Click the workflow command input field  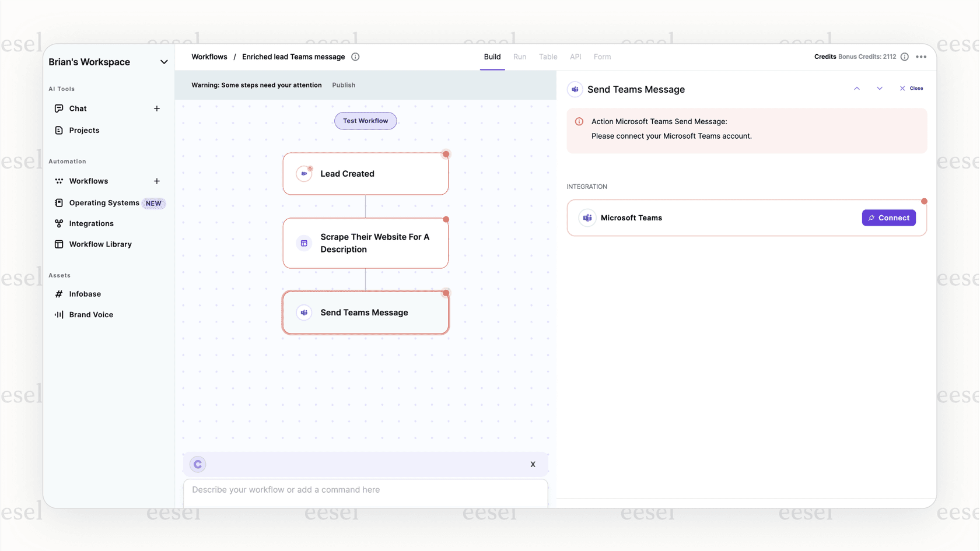(365, 490)
